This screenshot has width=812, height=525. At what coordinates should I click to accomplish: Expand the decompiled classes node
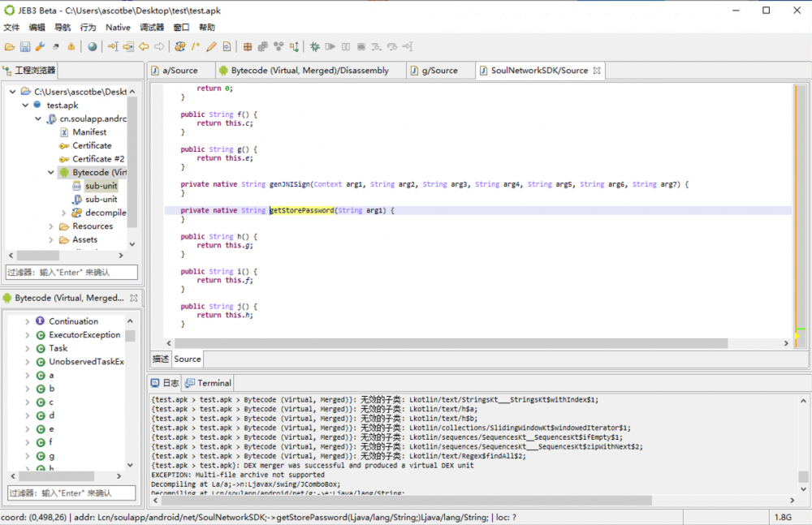click(64, 213)
